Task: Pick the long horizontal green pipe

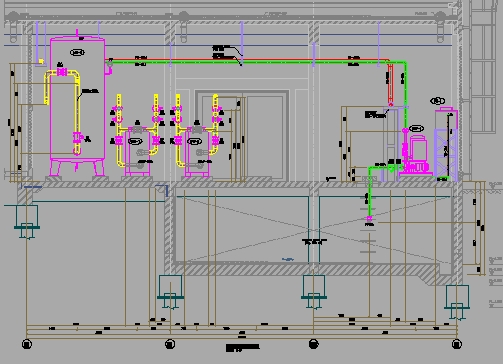Action: [257, 62]
